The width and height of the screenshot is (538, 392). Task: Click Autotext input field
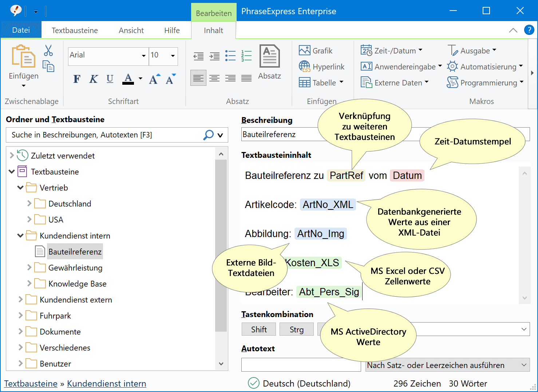click(301, 365)
